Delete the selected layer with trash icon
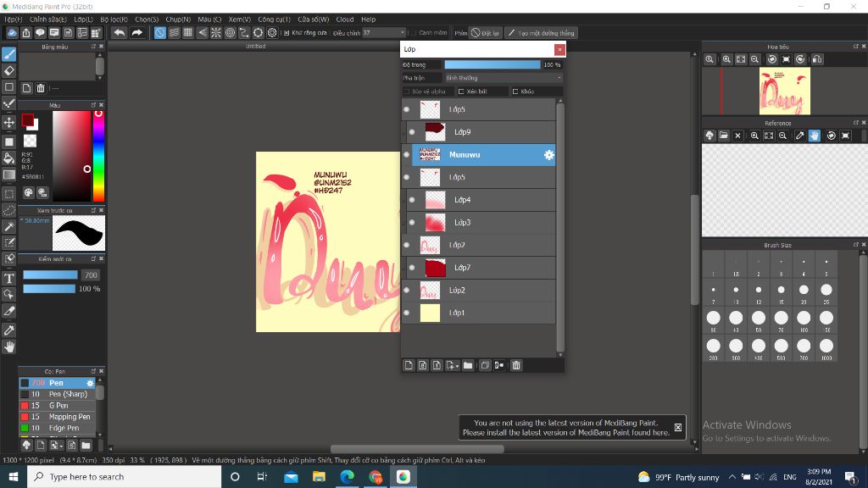Image resolution: width=868 pixels, height=488 pixels. click(x=516, y=365)
